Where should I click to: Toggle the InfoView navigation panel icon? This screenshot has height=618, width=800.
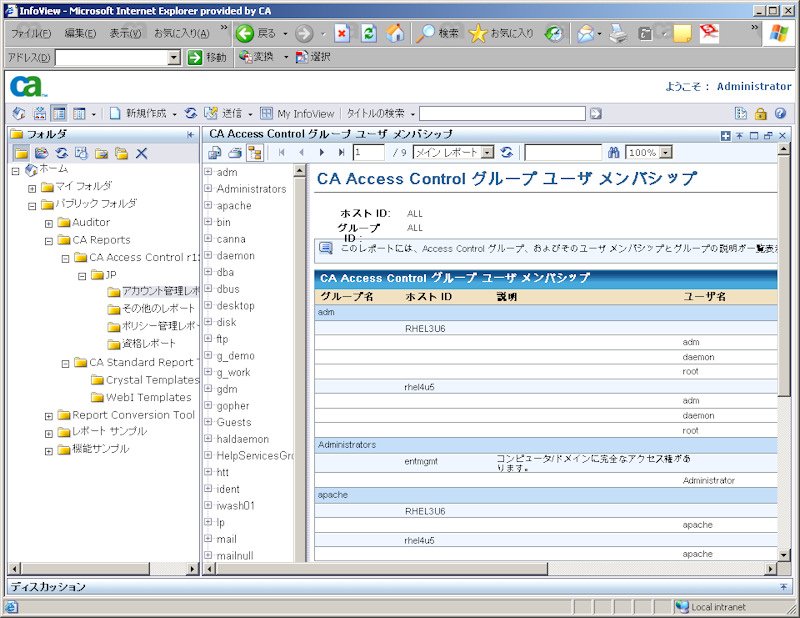pos(59,113)
